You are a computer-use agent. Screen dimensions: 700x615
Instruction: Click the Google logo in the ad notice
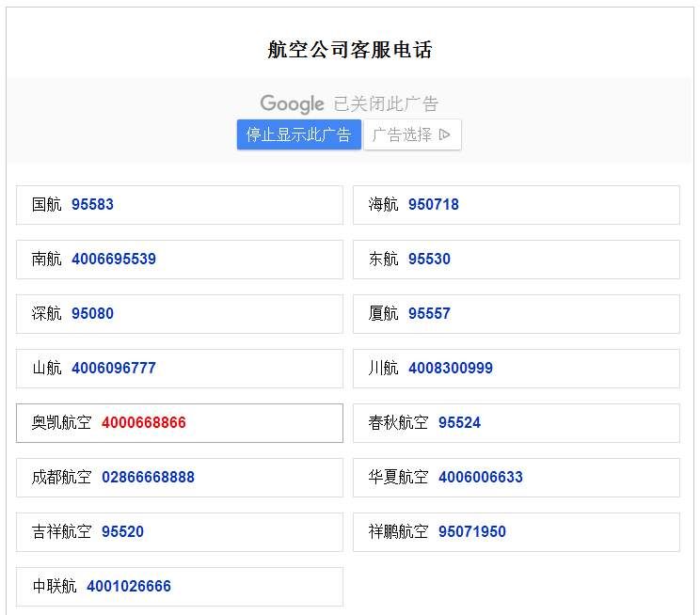point(292,103)
